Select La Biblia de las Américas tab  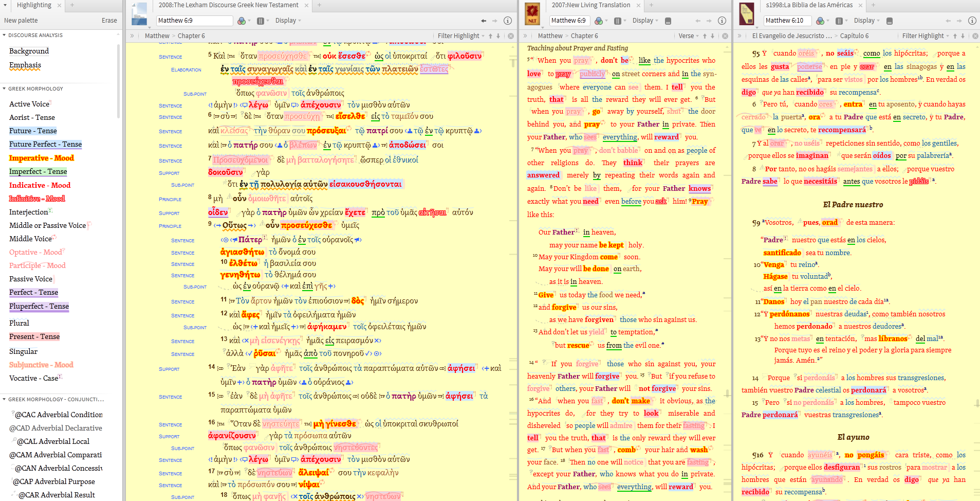809,5
